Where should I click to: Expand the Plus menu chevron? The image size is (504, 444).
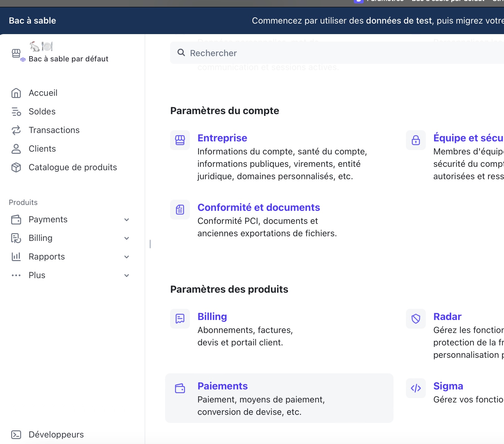click(x=127, y=275)
